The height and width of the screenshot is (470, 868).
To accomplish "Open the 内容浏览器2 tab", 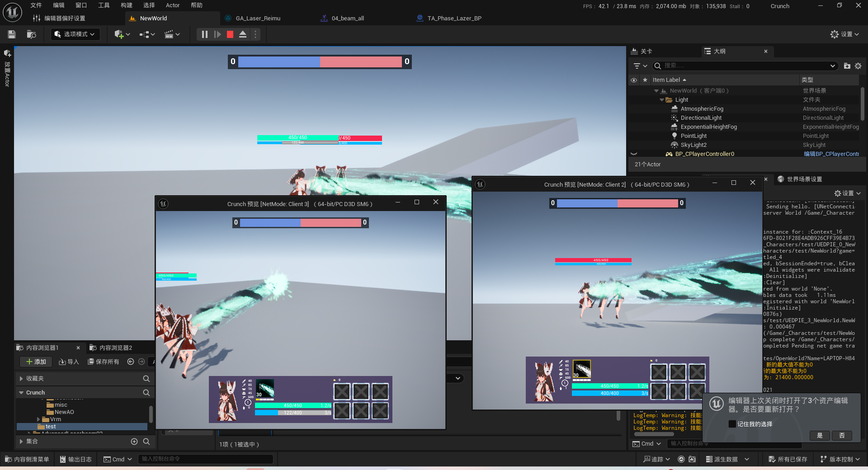I will point(115,348).
